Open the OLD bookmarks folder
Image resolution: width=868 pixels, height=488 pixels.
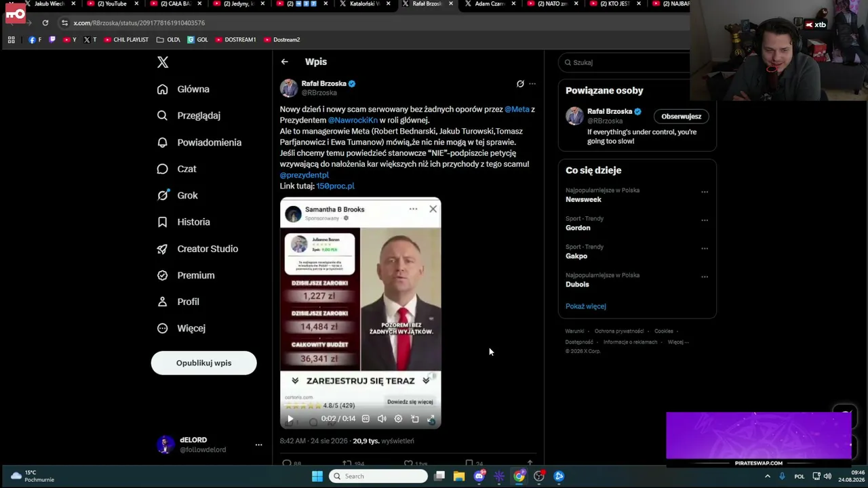click(168, 40)
